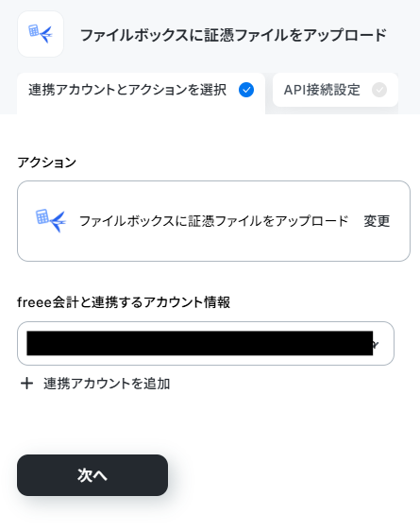This screenshot has height=531, width=420.
Task: Proceed with the 次へ button
Action: pyautogui.click(x=92, y=475)
